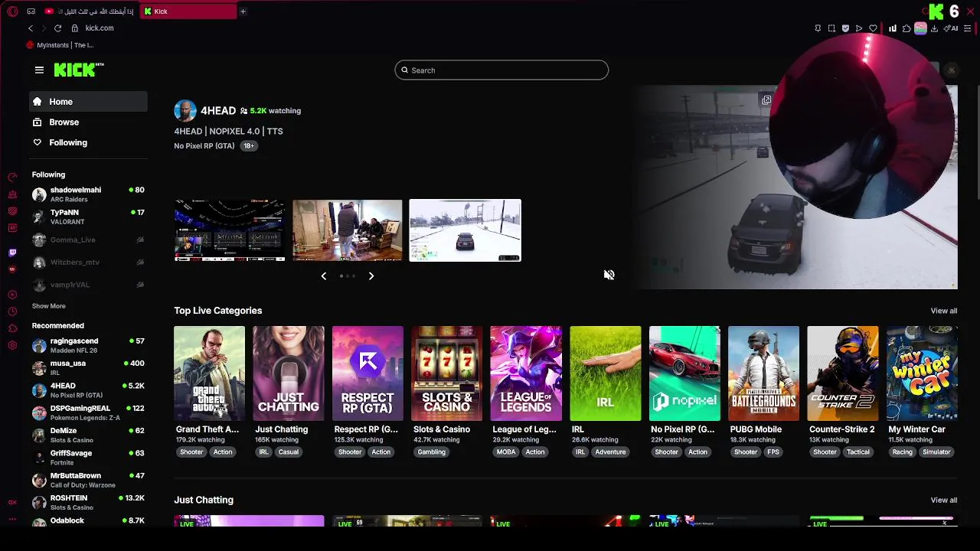Bookmark page with heart icon
Viewport: 980px width, 551px height.
pos(873,28)
